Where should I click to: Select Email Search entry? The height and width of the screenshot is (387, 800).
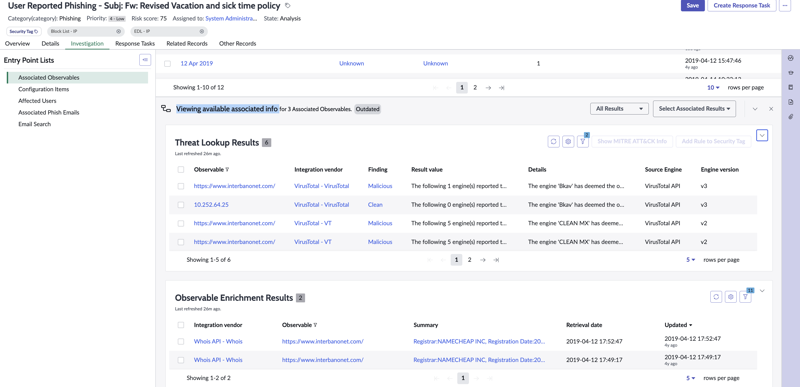[35, 124]
